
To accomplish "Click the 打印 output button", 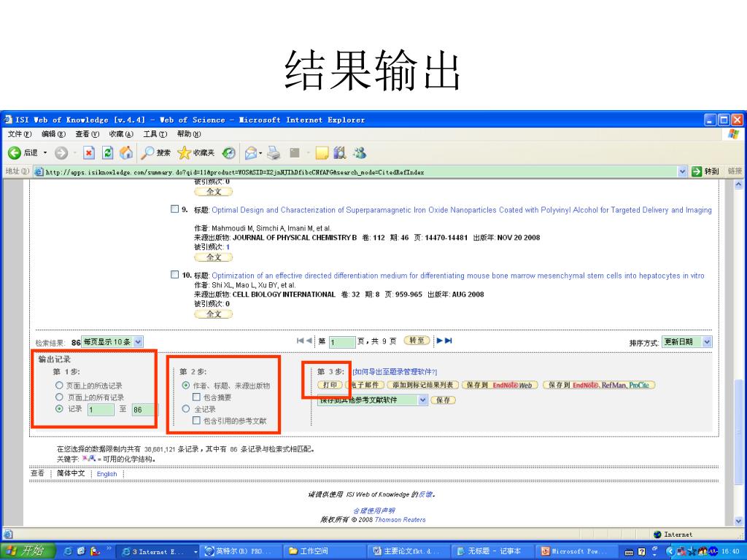I will coord(330,385).
